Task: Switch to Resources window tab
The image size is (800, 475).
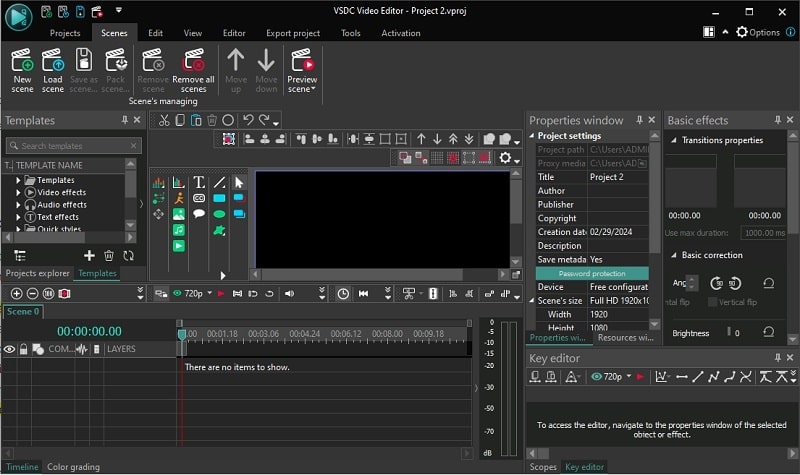Action: [626, 338]
